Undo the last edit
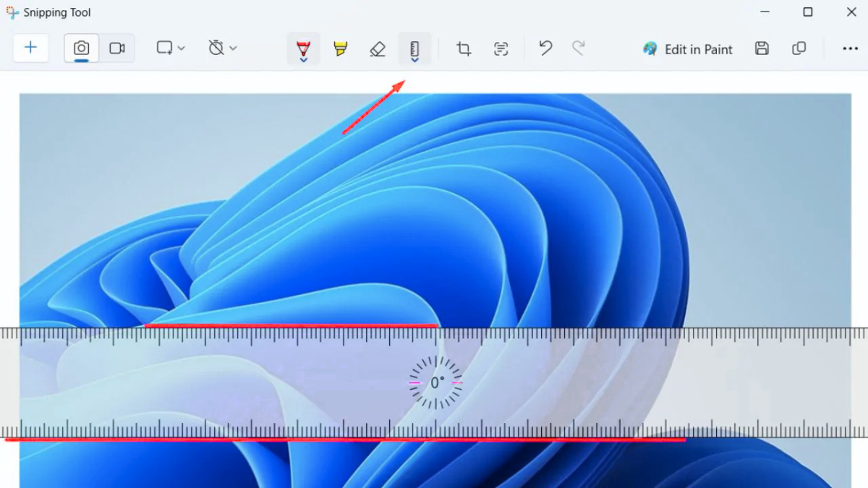The width and height of the screenshot is (868, 488). pos(545,48)
